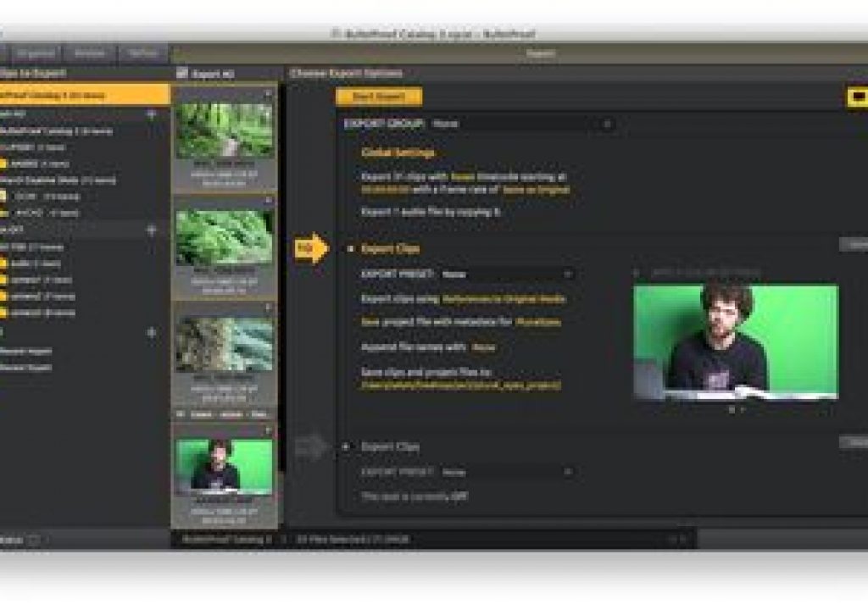Viewport: 868px width, 610px height.
Task: Click the plus icon above Recent Import row
Action: 151,333
